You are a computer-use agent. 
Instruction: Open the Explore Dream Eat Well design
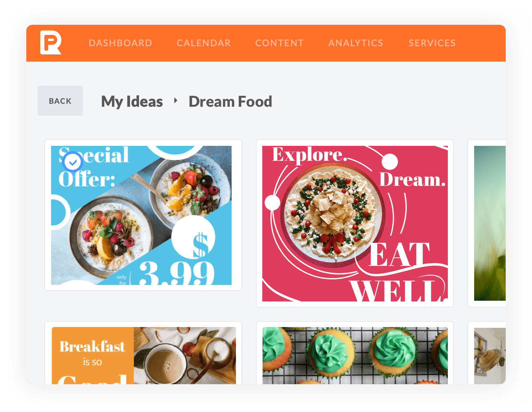pyautogui.click(x=355, y=224)
